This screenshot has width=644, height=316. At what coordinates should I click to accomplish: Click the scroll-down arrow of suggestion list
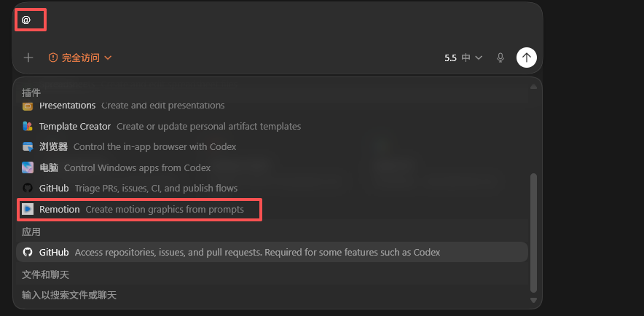tap(533, 301)
